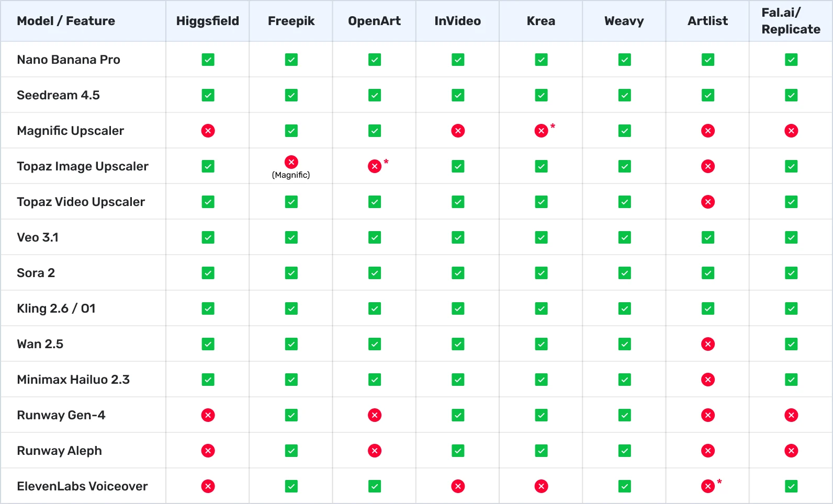Screen dimensions: 833x504
Task: Click the green checkmark for Sora 2 under Krea
Action: pos(541,273)
